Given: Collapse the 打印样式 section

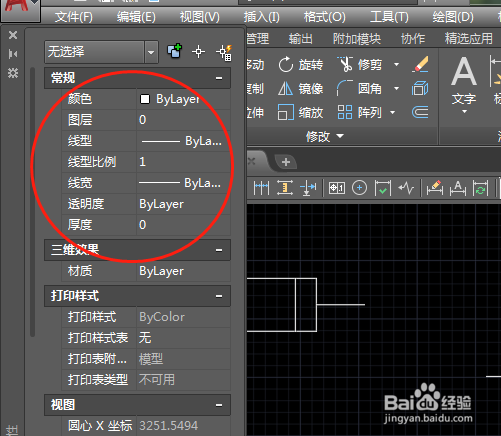Looking at the screenshot, I should tap(219, 296).
